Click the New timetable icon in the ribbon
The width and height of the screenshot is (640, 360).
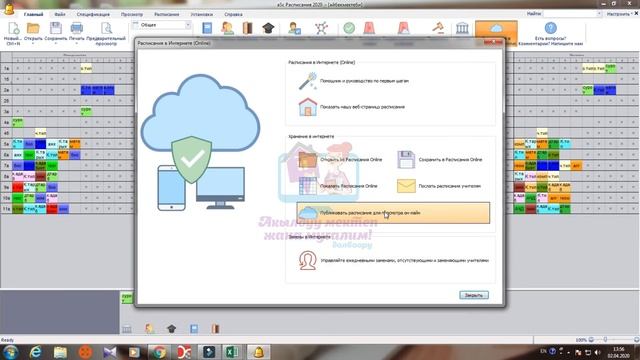pyautogui.click(x=13, y=29)
